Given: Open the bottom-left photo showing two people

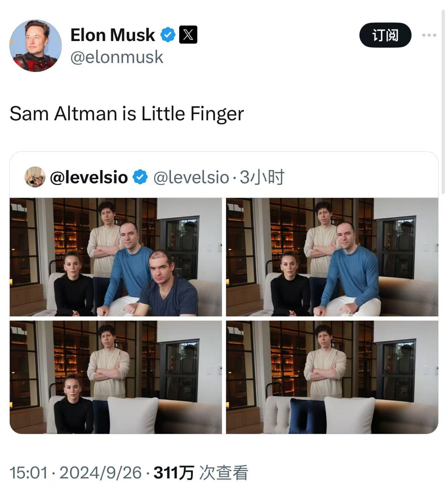Looking at the screenshot, I should click(x=116, y=377).
